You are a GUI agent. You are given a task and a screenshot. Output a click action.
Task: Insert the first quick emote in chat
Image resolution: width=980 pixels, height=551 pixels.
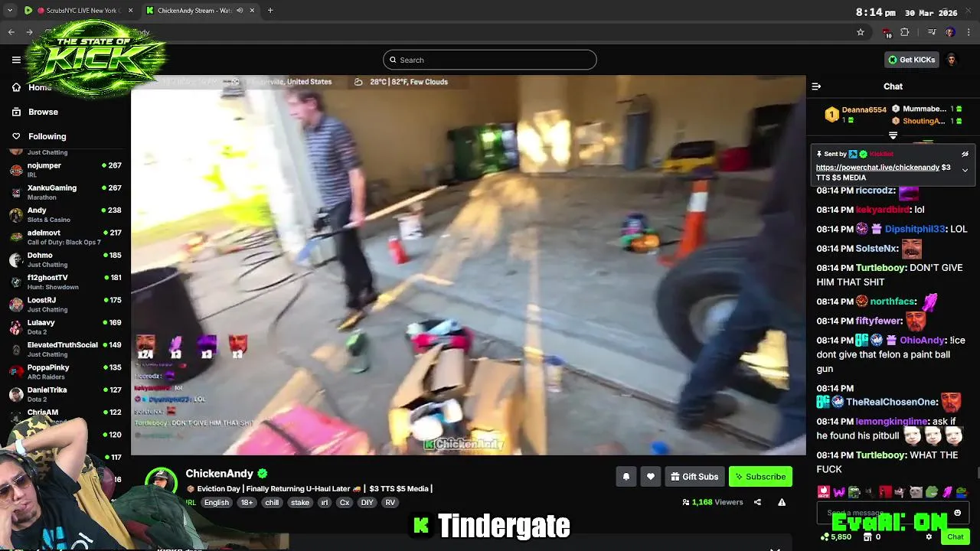(823, 492)
